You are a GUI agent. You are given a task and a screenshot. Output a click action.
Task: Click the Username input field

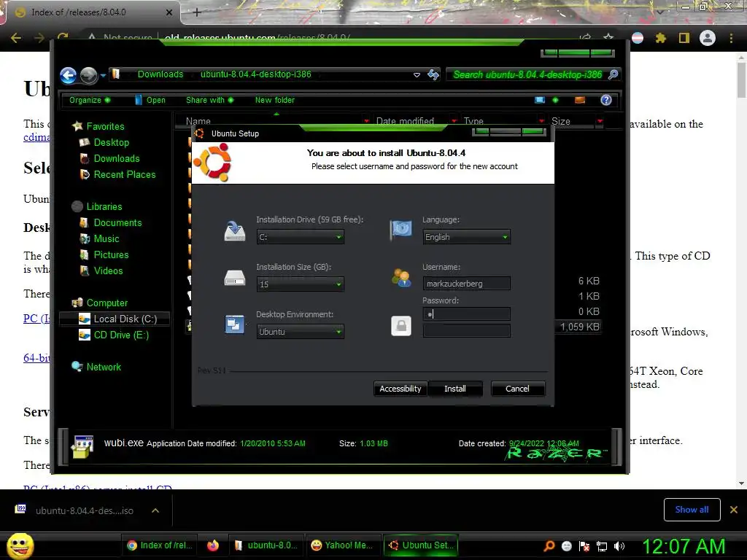[x=466, y=284]
